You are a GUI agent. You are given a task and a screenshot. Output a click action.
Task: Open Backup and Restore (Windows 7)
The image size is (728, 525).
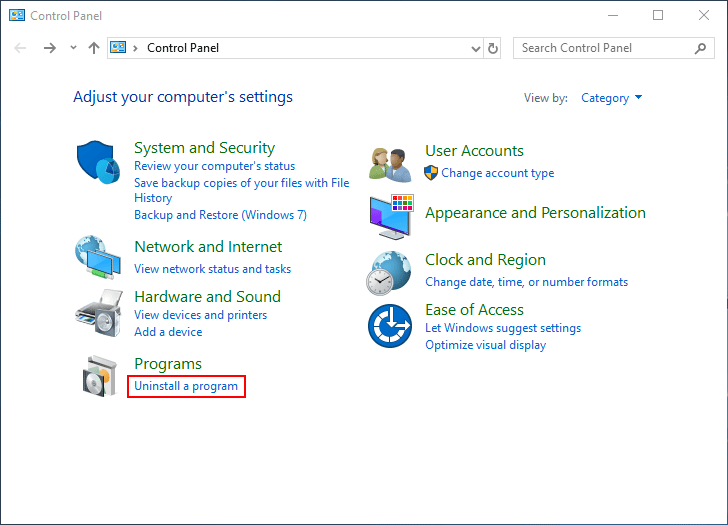tap(220, 215)
